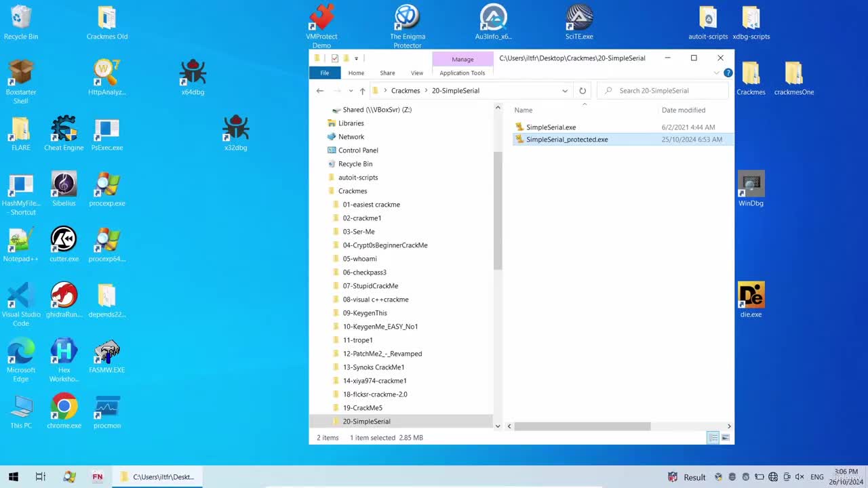The height and width of the screenshot is (488, 868).
Task: Select the chrome.exe desktop icon
Action: pos(64,410)
